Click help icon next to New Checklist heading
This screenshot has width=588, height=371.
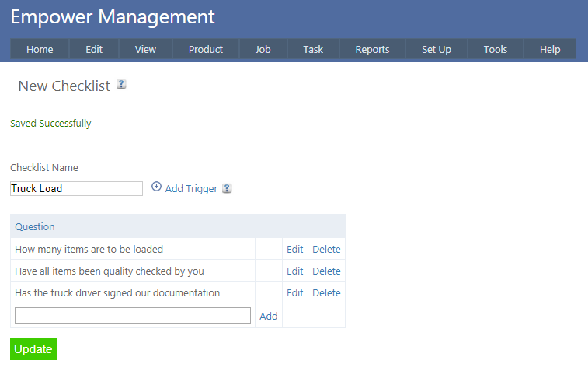121,85
